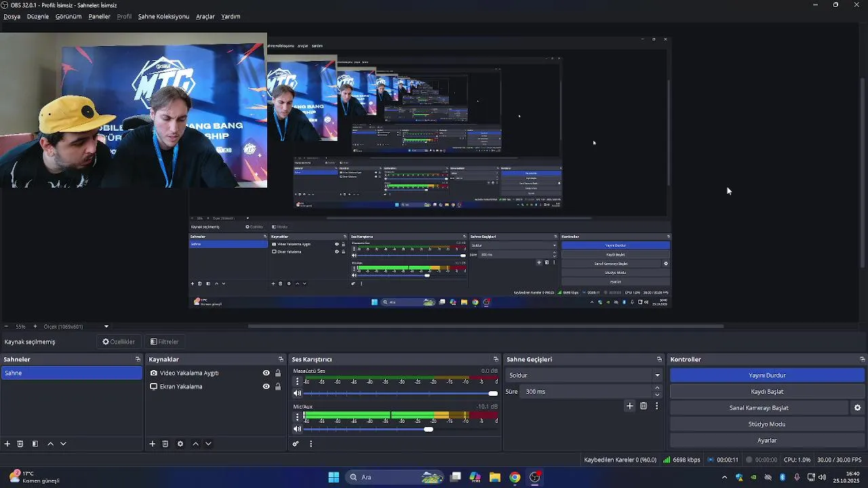Viewport: 868px width, 488px height.
Task: Move scene up in Sahneler panel
Action: (x=50, y=444)
